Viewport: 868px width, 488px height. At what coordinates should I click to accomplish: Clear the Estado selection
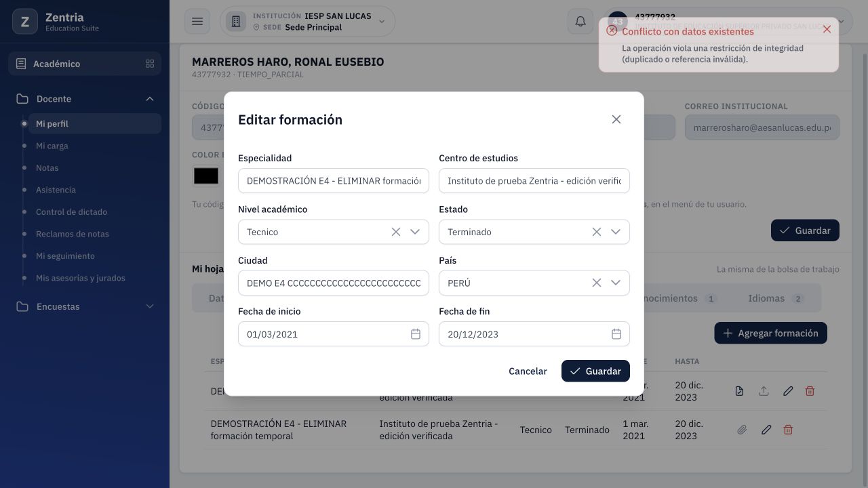597,232
